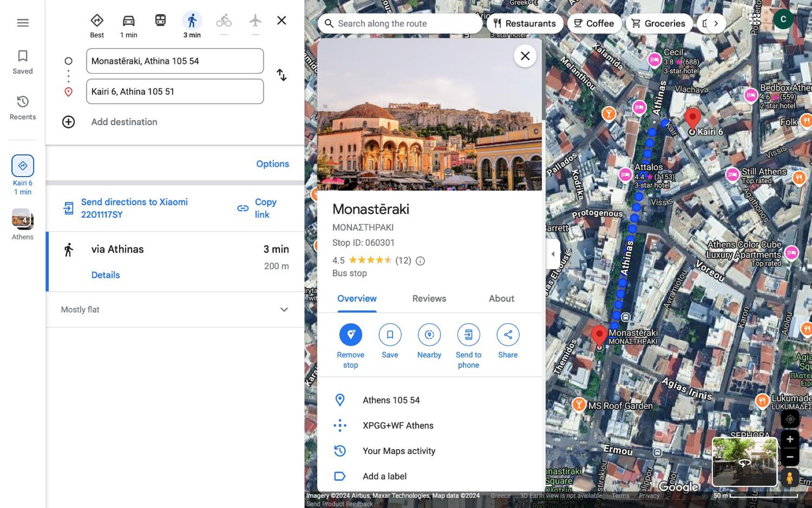Switch to the Reviews tab

tap(429, 298)
